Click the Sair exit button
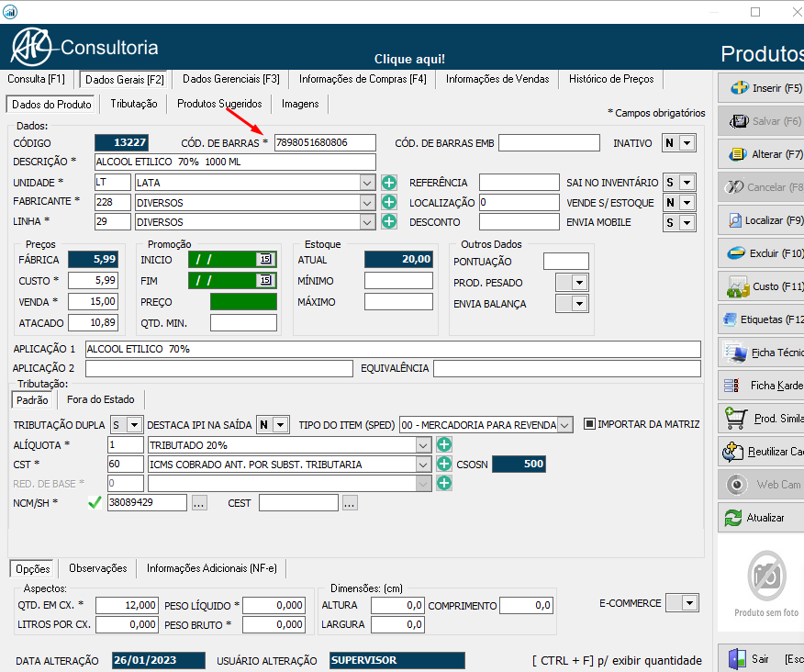This screenshot has width=804, height=672. pyautogui.click(x=761, y=658)
